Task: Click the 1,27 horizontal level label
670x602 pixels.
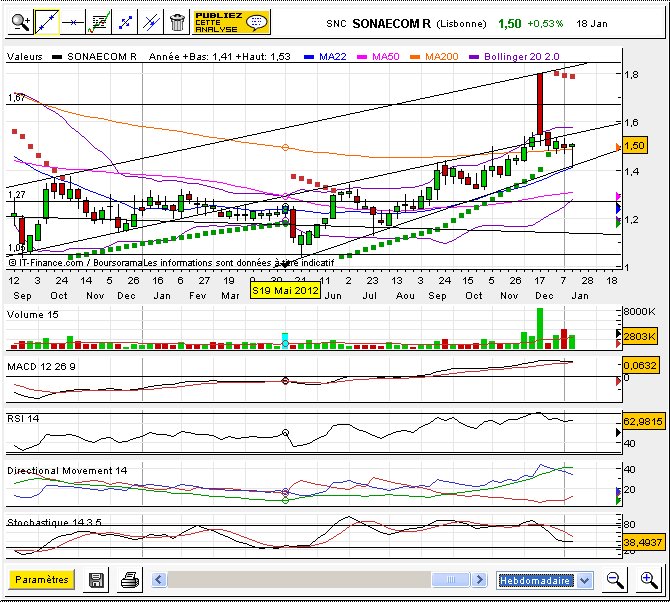Action: (17, 195)
